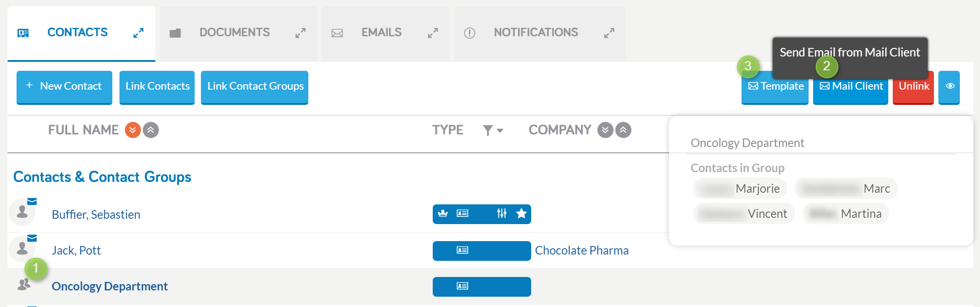Unlink the selected contact
Screen dimensions: 980x307
913,86
